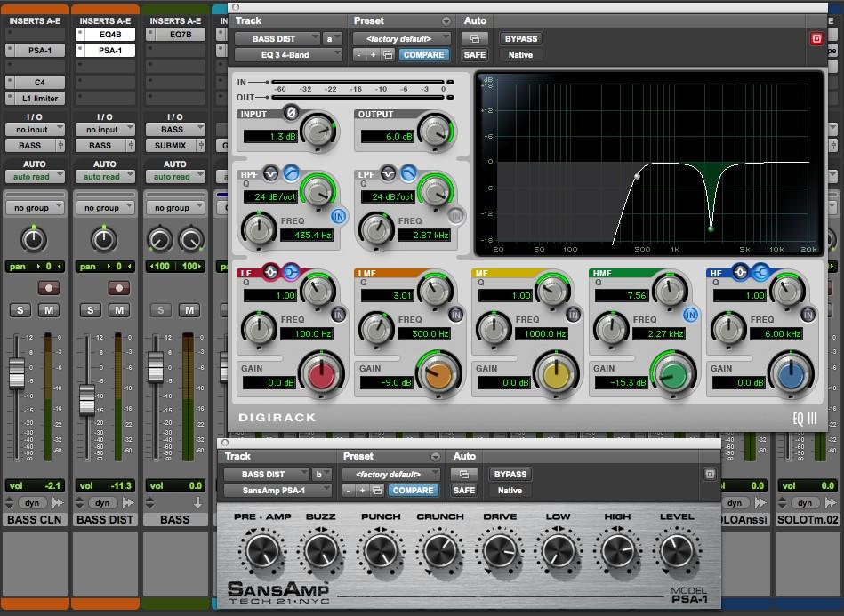
Task: Enable the LMF band IN button
Action: point(455,315)
